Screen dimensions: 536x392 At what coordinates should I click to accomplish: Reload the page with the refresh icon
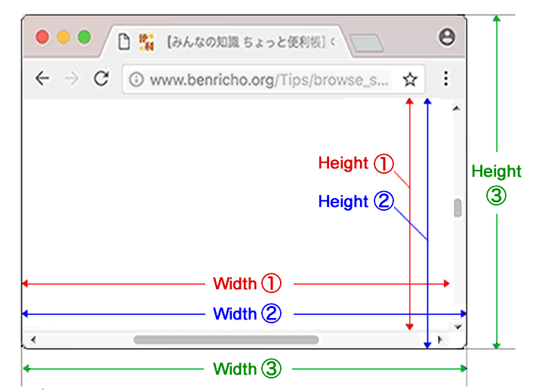[x=101, y=79]
